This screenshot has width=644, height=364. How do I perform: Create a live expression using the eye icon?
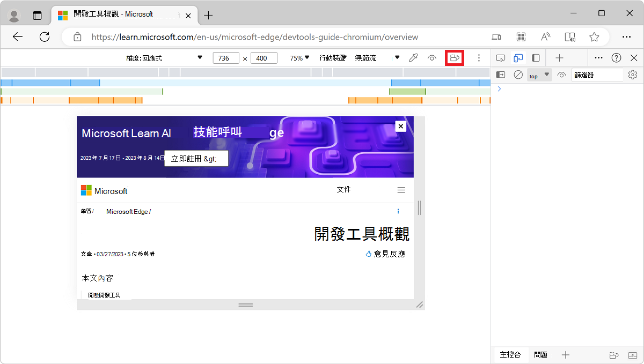[x=561, y=75]
